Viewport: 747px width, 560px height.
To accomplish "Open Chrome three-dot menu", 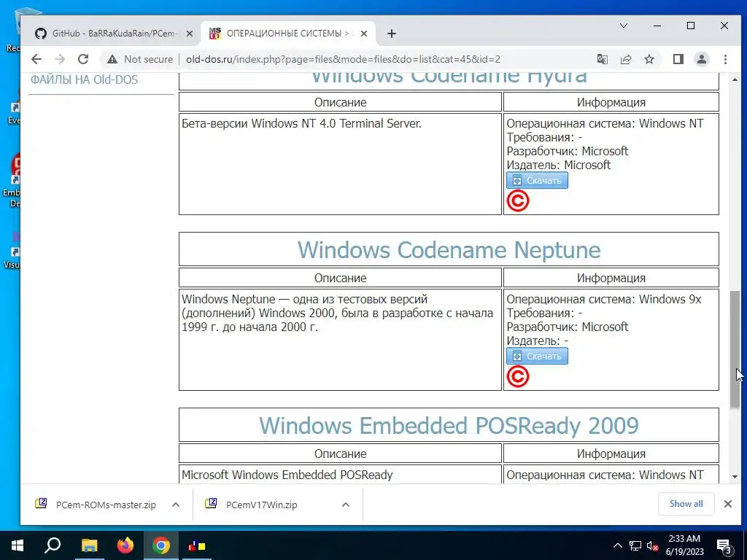I will 725,59.
